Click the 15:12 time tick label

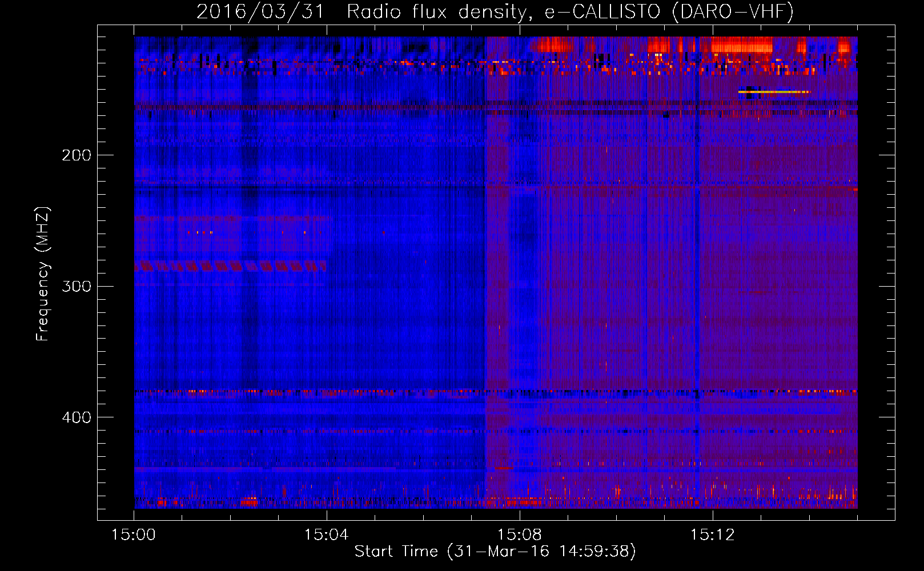[x=712, y=534]
